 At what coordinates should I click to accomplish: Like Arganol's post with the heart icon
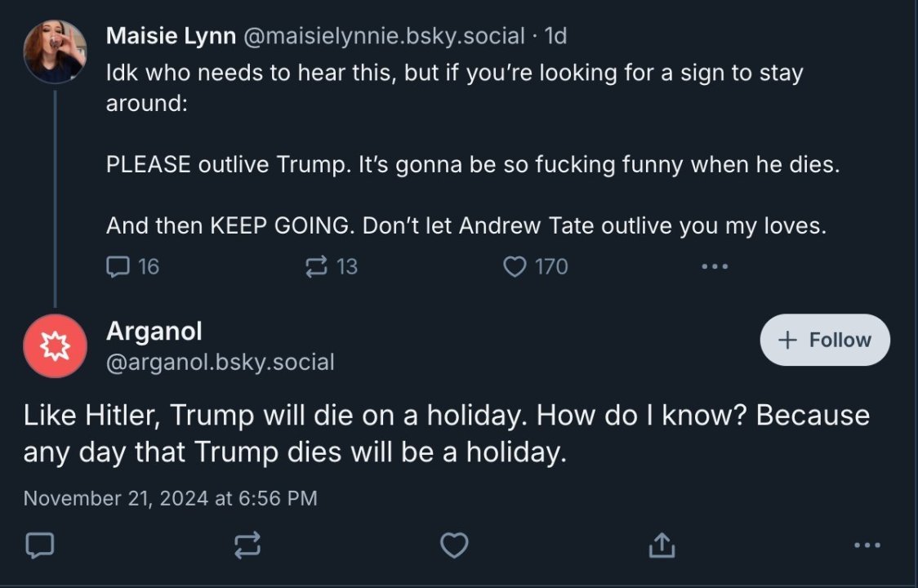(454, 545)
